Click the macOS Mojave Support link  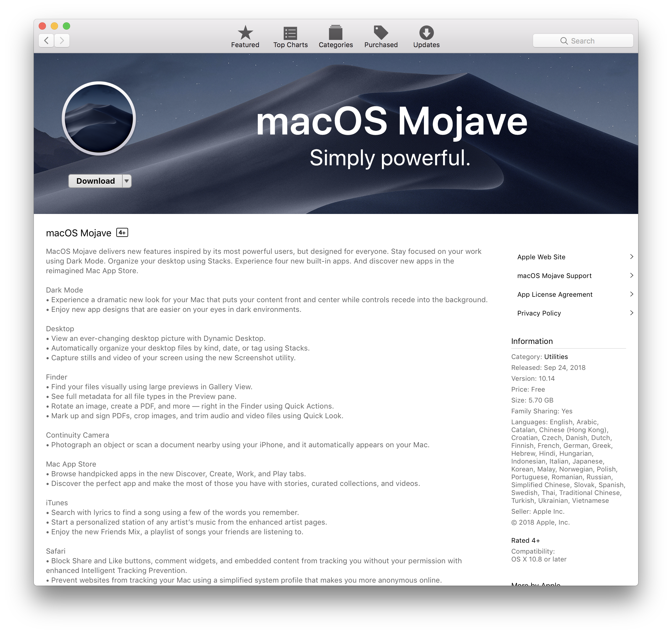pos(555,275)
